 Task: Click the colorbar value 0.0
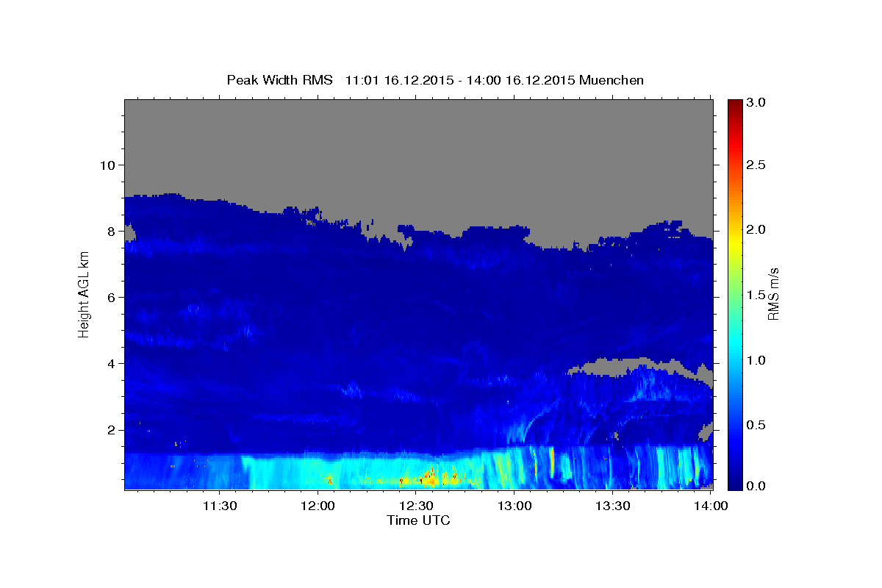coord(757,486)
